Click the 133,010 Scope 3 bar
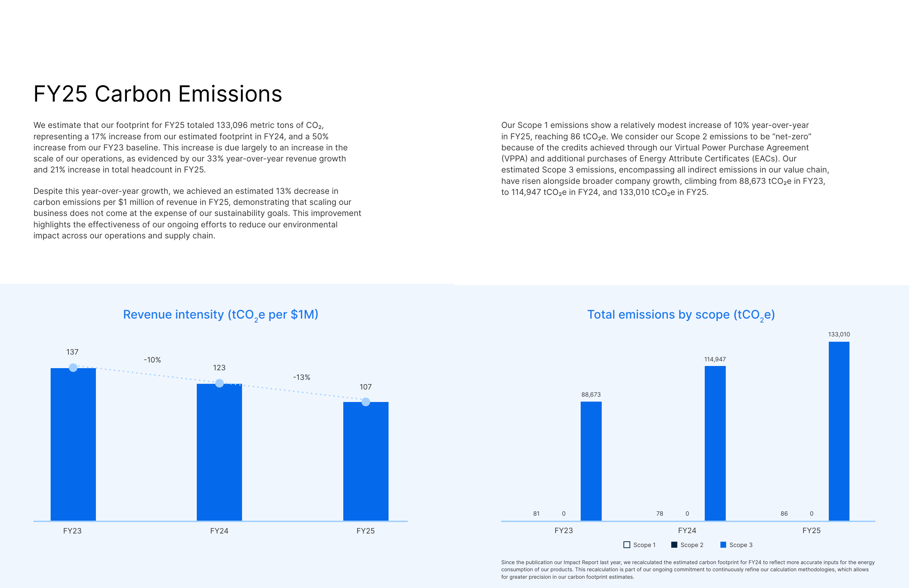The width and height of the screenshot is (909, 588). (x=839, y=431)
